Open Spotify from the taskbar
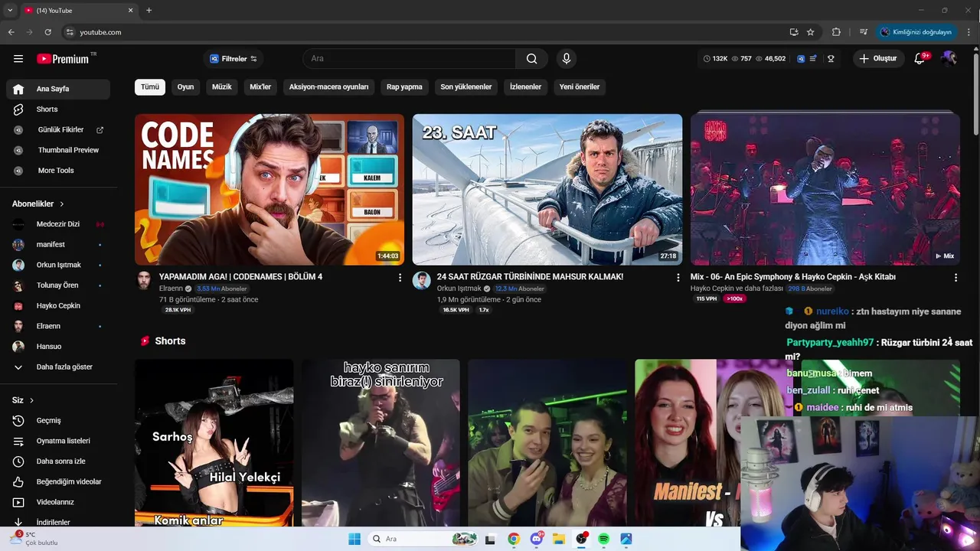 pyautogui.click(x=603, y=539)
